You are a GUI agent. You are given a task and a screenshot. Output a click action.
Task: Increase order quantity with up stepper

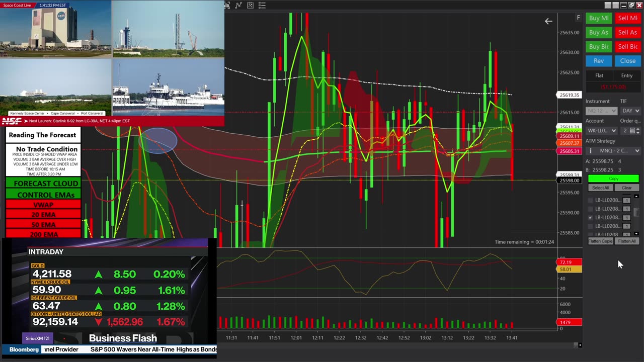[x=638, y=129]
